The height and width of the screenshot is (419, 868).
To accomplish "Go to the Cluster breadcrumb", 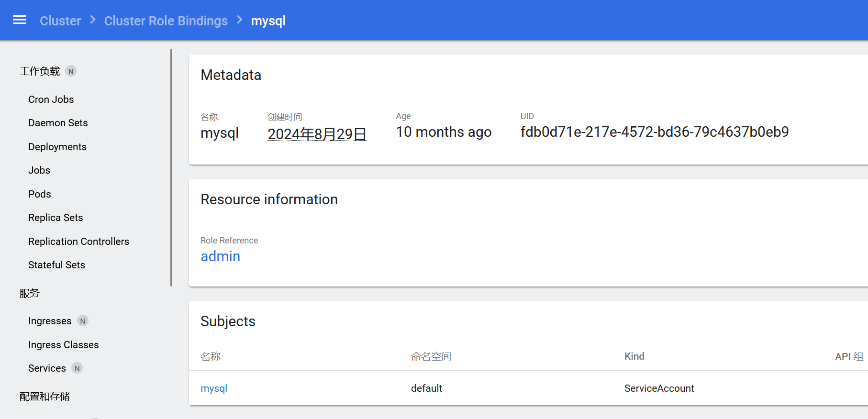I will (x=60, y=21).
